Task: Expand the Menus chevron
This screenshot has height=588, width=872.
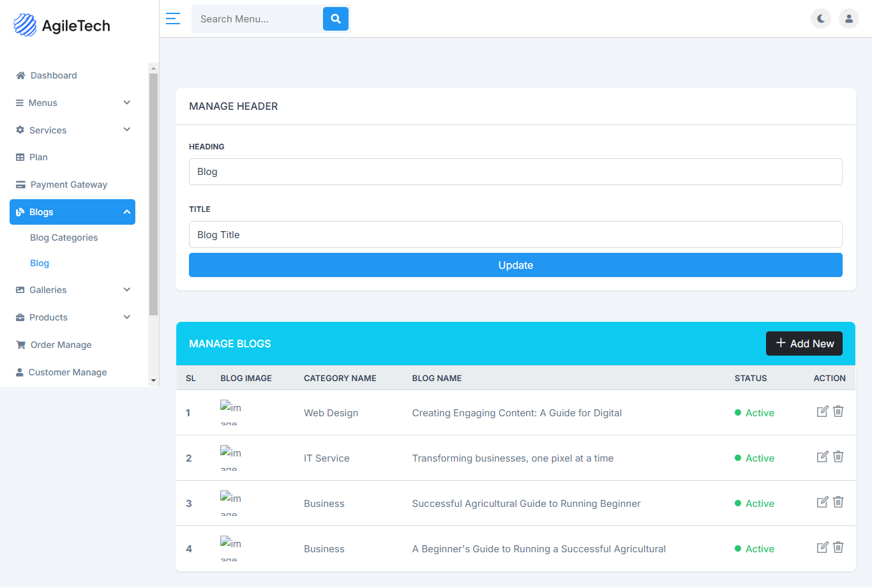Action: pyautogui.click(x=127, y=102)
